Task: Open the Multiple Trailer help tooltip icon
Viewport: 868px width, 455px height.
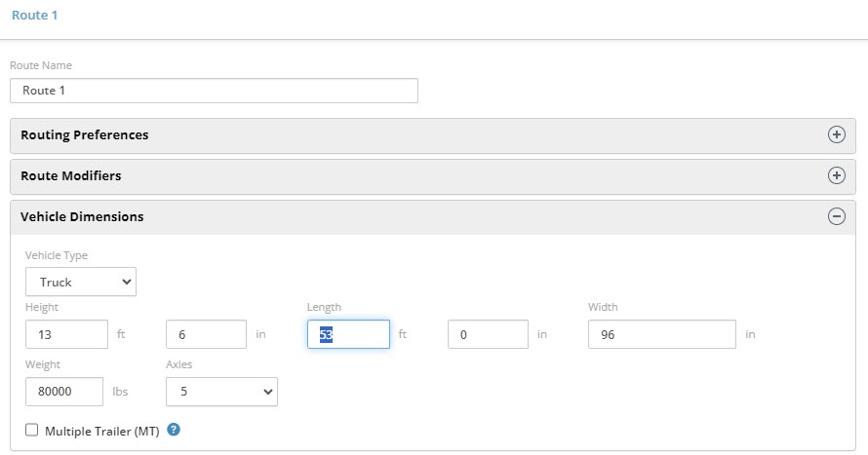Action: pos(174,430)
